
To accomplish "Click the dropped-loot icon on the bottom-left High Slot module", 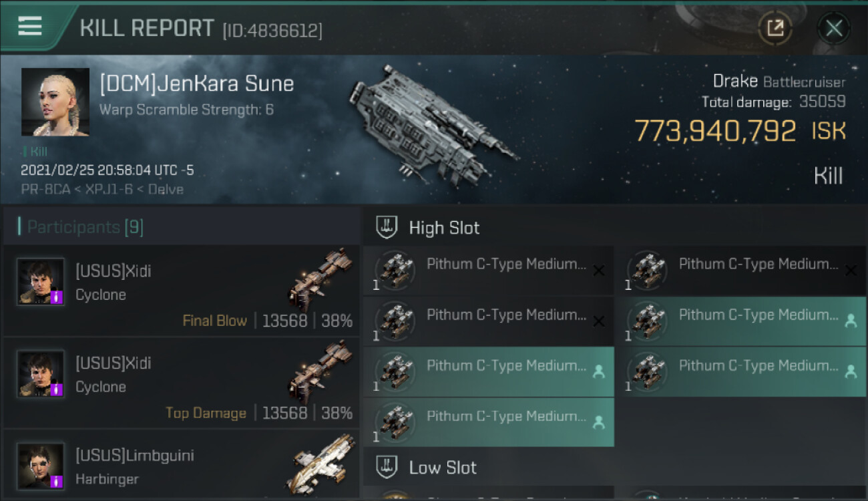I will click(x=599, y=422).
